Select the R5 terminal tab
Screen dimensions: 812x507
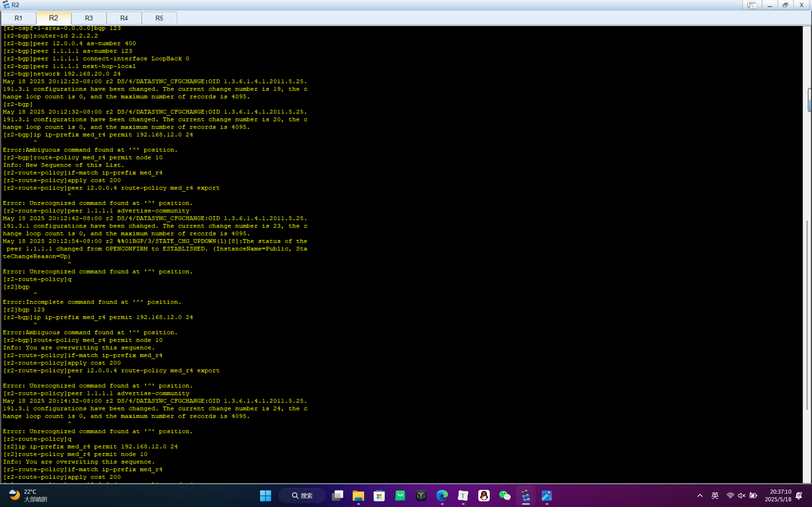159,18
